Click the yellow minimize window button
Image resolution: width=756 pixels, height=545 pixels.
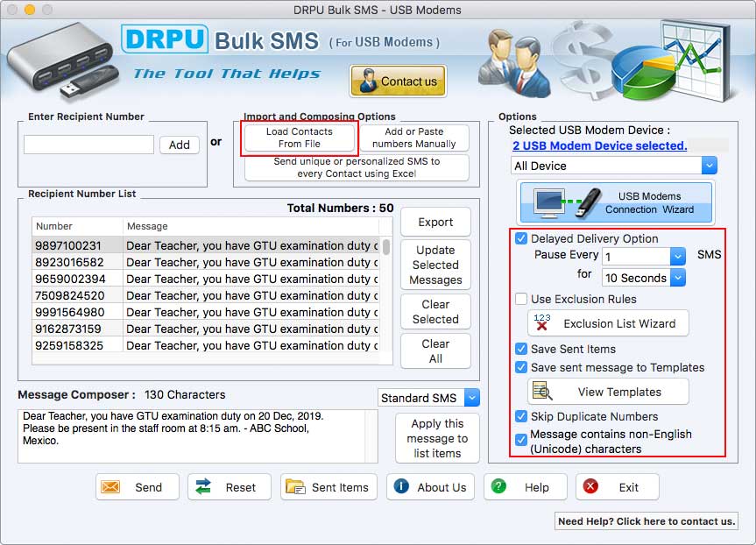[x=30, y=10]
